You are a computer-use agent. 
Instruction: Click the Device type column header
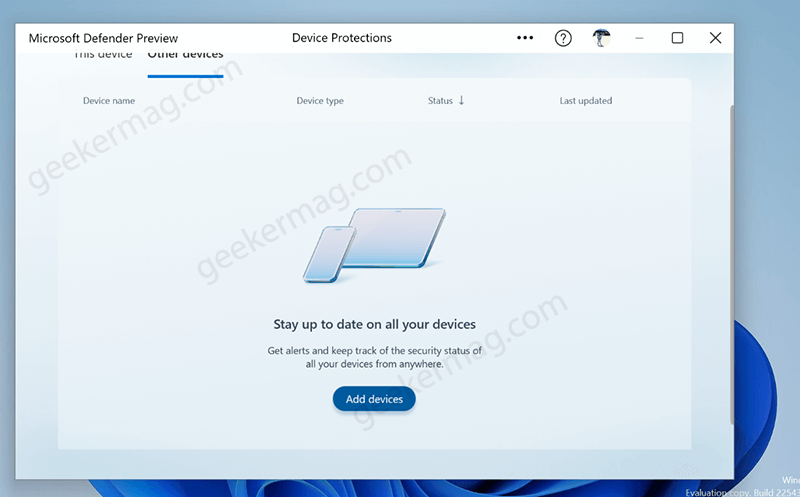[x=320, y=101]
